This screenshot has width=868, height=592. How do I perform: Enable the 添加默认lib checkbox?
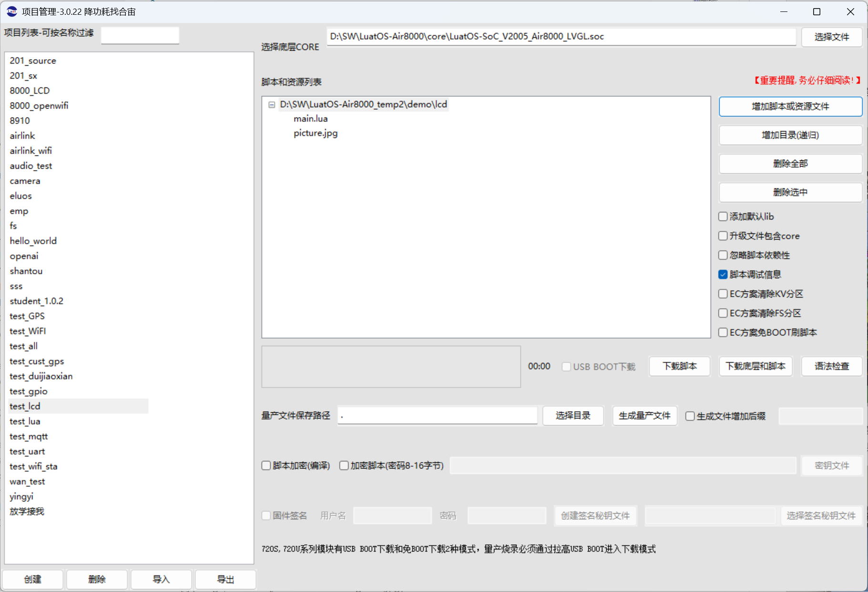(x=723, y=217)
